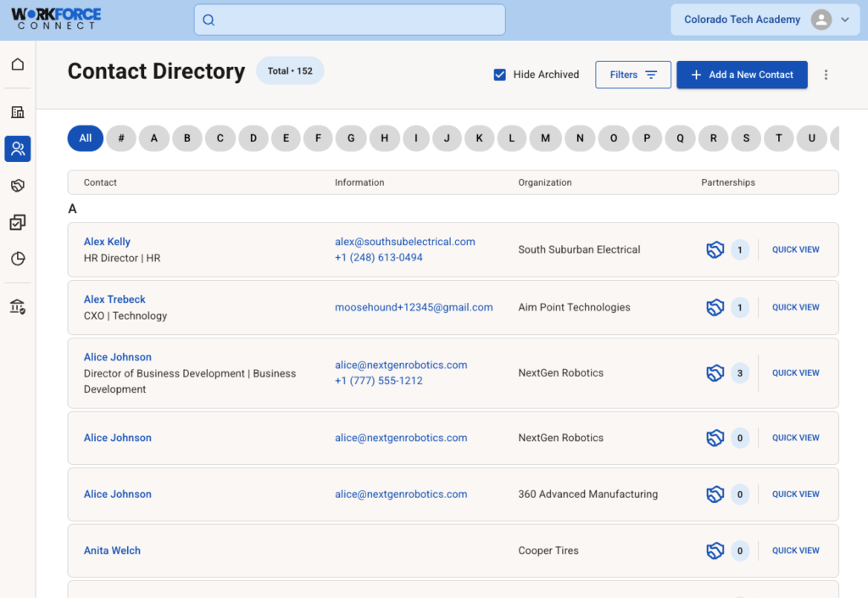Open Quick View for Alex Trebeck
This screenshot has width=868, height=598.
[795, 308]
